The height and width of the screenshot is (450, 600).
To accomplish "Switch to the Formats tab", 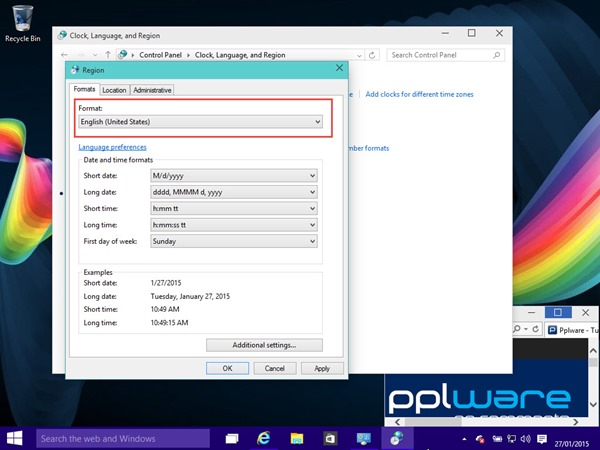I will (84, 89).
